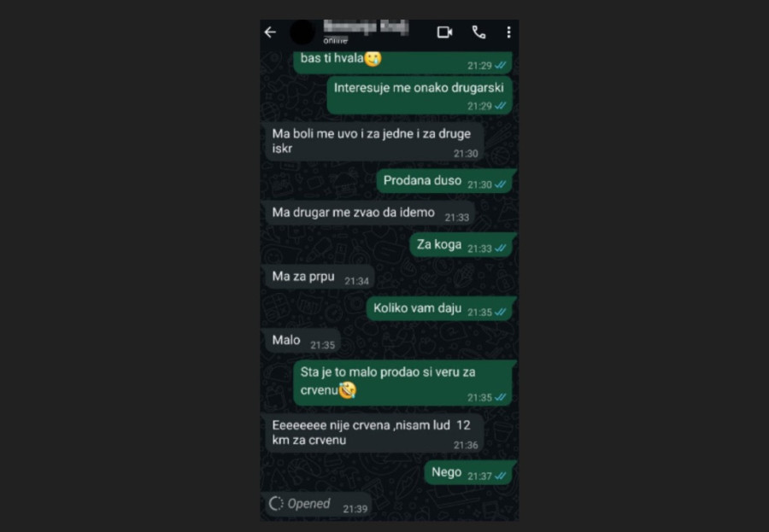This screenshot has height=532, width=769.
Task: Click read ticks on 'Prodana duso' message
Action: (500, 184)
